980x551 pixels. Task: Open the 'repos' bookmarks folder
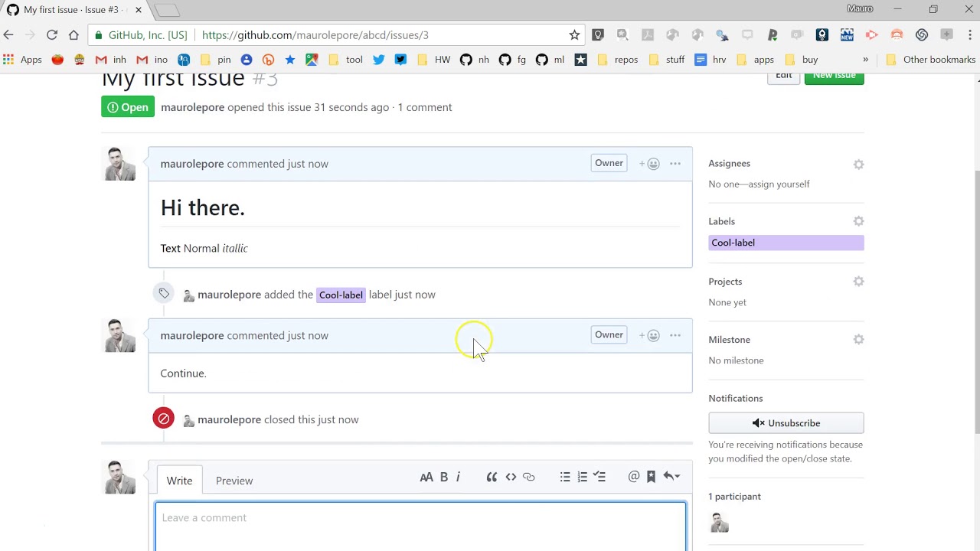tap(617, 60)
